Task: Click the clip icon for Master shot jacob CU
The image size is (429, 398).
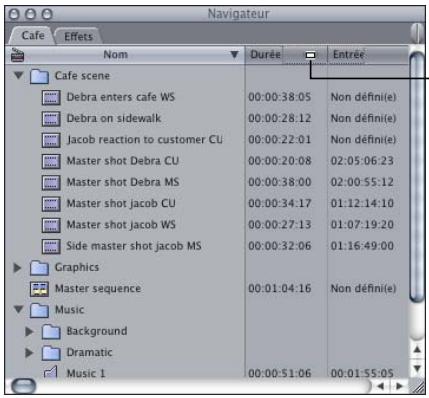Action: (x=51, y=204)
